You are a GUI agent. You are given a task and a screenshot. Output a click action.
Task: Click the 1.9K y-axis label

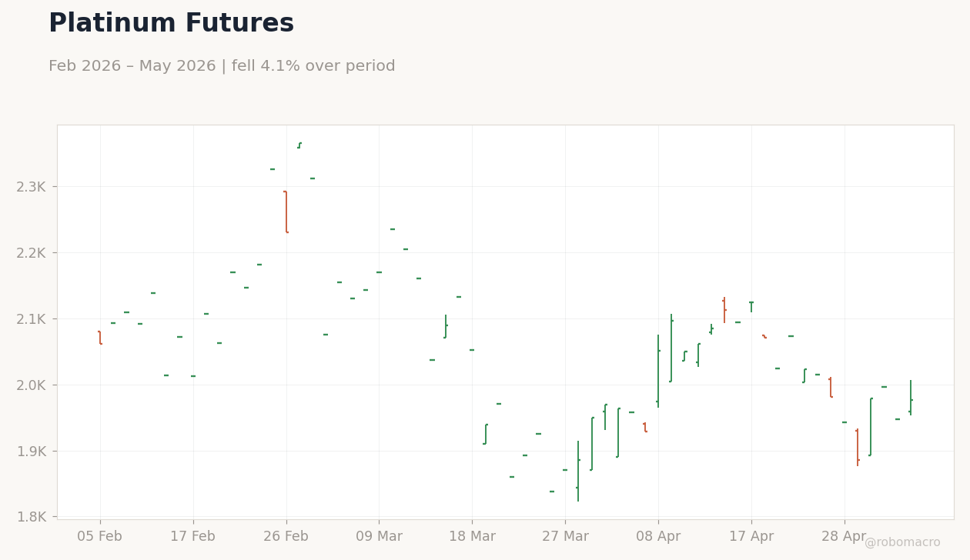[32, 452]
